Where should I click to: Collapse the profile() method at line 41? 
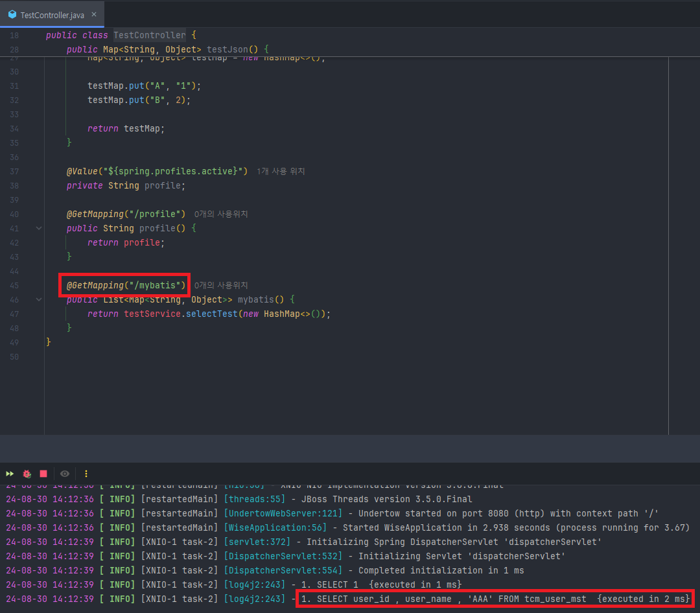[39, 228]
